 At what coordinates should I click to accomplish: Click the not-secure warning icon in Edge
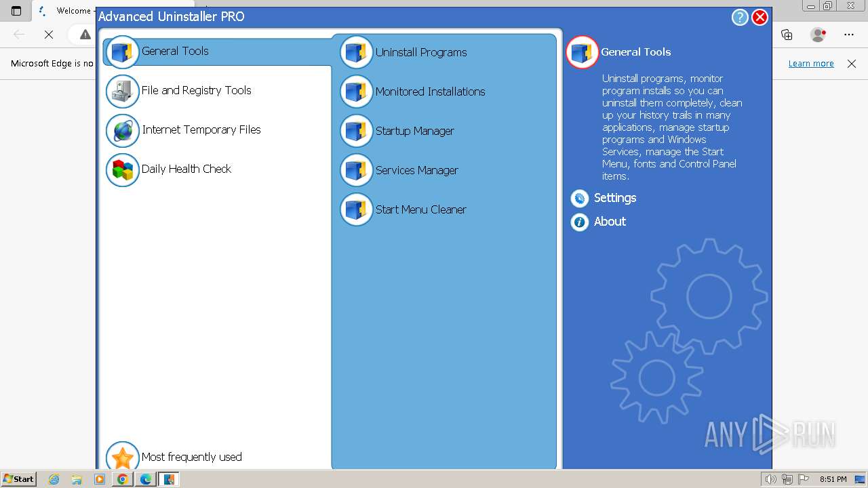click(x=85, y=35)
